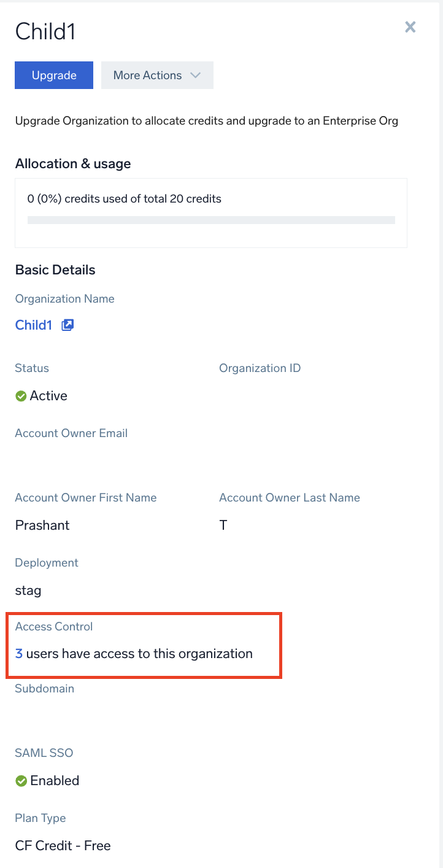Select the Child1 panel title heading

[45, 31]
